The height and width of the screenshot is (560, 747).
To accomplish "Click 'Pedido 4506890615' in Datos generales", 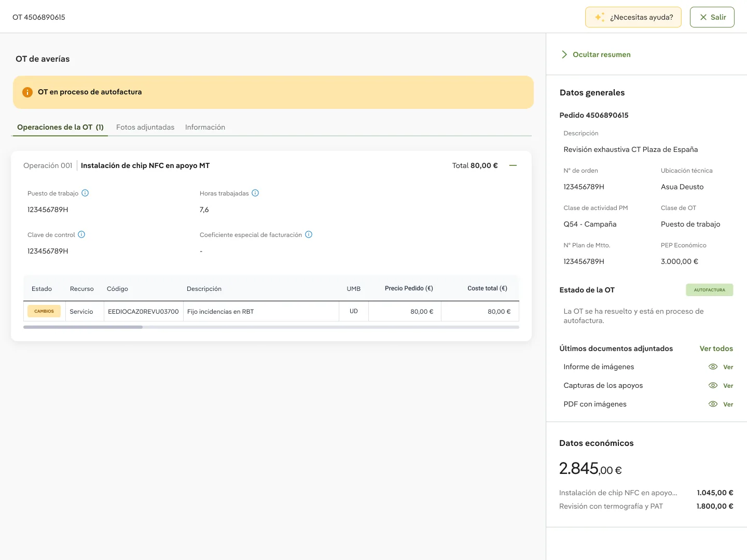I will coord(594,115).
